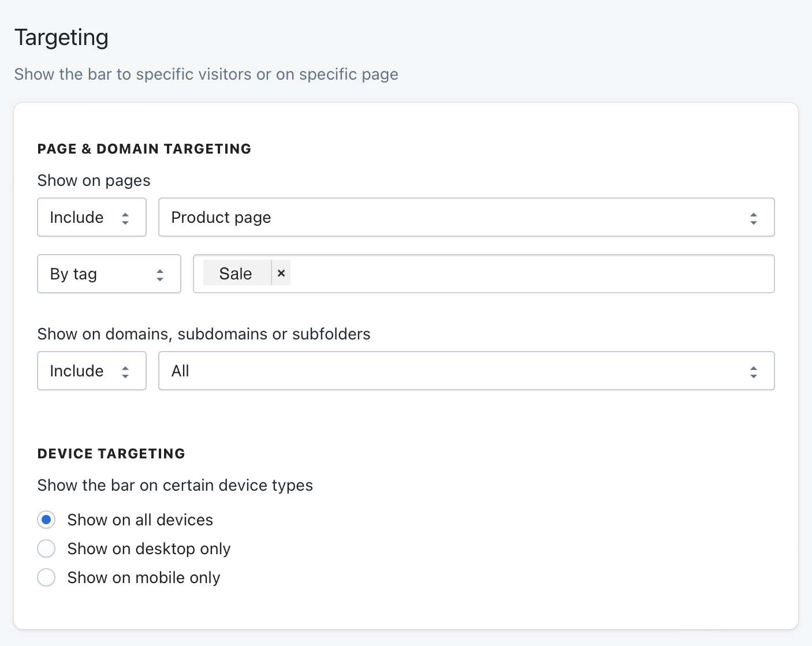Click the "Show on desktop only" label text
The height and width of the screenshot is (646, 812).
tap(149, 548)
